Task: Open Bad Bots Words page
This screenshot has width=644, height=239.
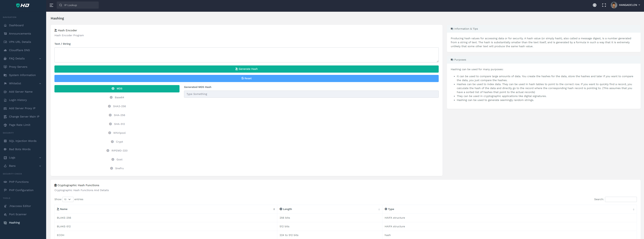Action: pyautogui.click(x=20, y=149)
